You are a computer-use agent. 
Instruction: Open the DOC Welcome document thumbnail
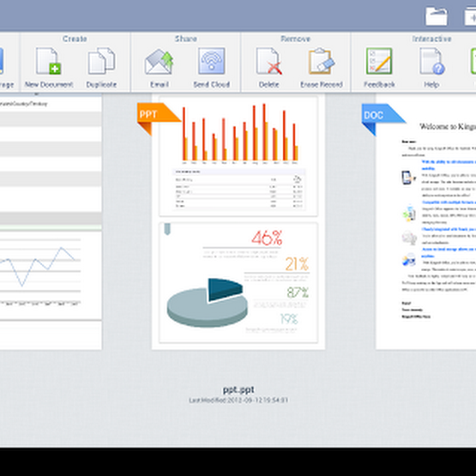(425, 221)
